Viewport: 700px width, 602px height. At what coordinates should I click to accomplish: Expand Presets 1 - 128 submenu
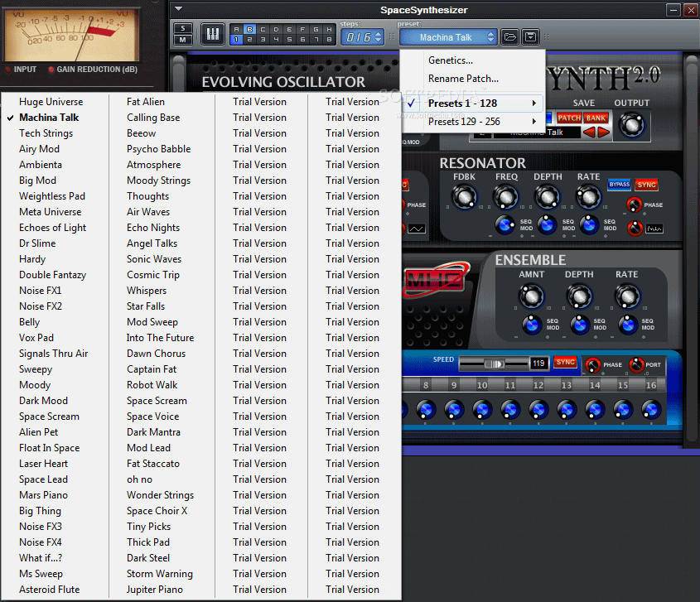click(472, 103)
